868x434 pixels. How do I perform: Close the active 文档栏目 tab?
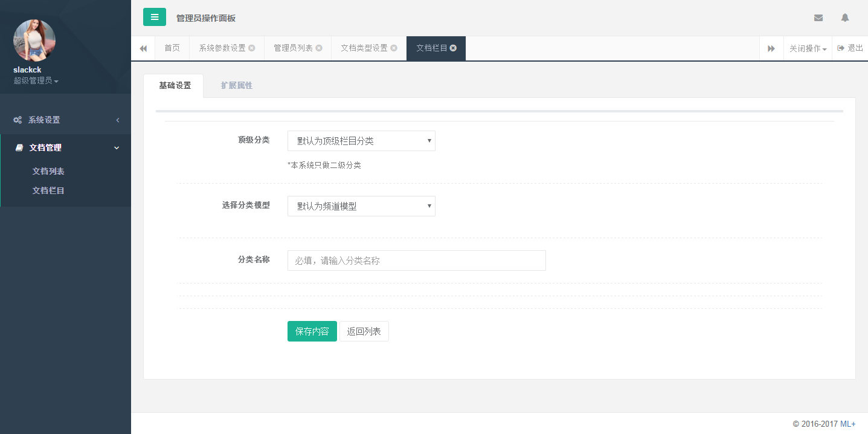453,48
